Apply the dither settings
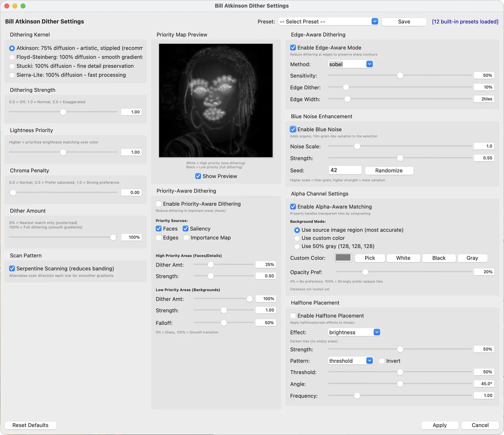This screenshot has height=435, width=504. click(x=439, y=425)
